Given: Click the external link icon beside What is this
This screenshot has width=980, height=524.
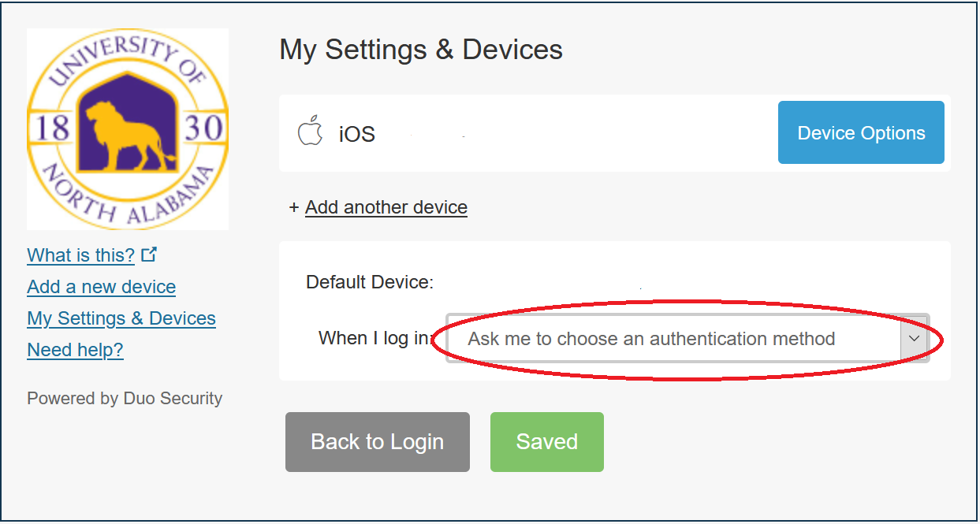Looking at the screenshot, I should (x=149, y=255).
